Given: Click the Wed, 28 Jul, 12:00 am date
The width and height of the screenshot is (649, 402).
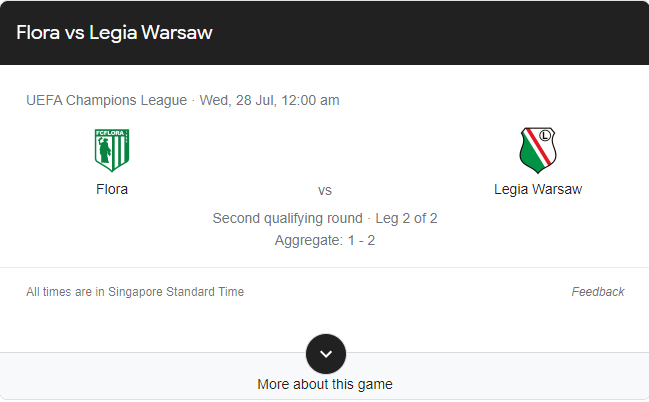Looking at the screenshot, I should point(269,100).
